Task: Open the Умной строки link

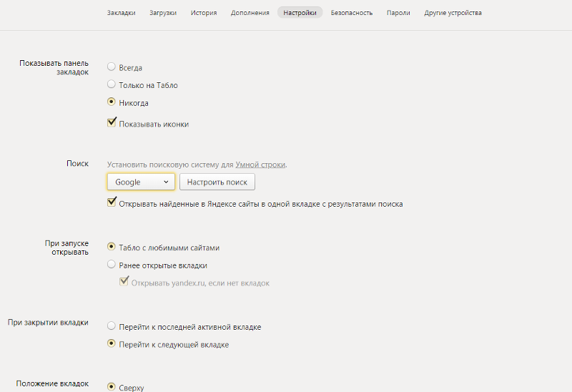Action: [x=260, y=165]
